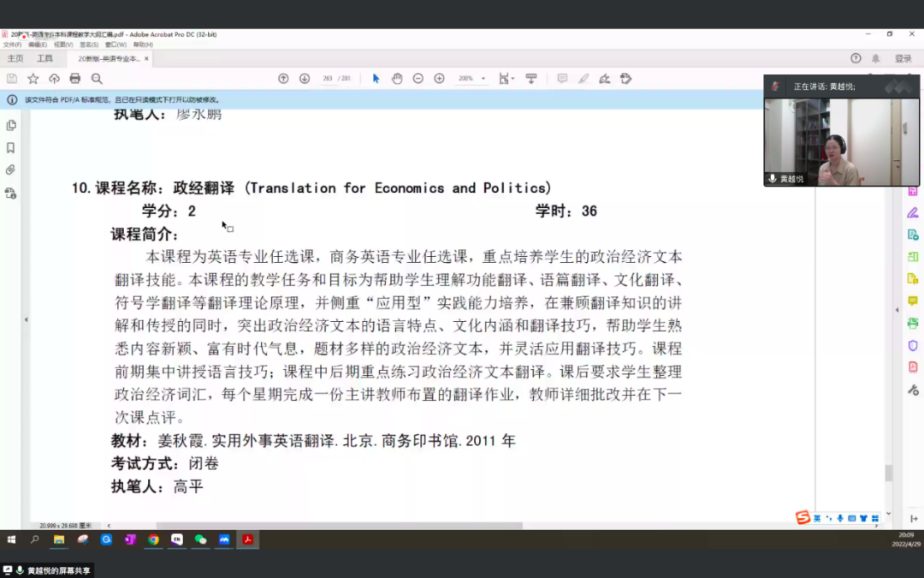Click the page number input field
The image size is (924, 578).
pos(328,79)
